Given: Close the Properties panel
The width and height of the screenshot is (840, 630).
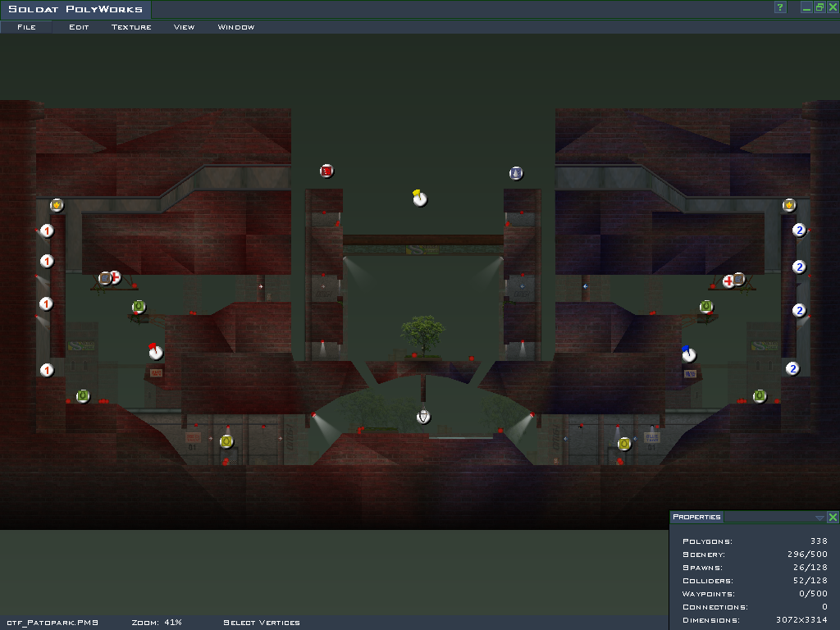Looking at the screenshot, I should point(833,518).
